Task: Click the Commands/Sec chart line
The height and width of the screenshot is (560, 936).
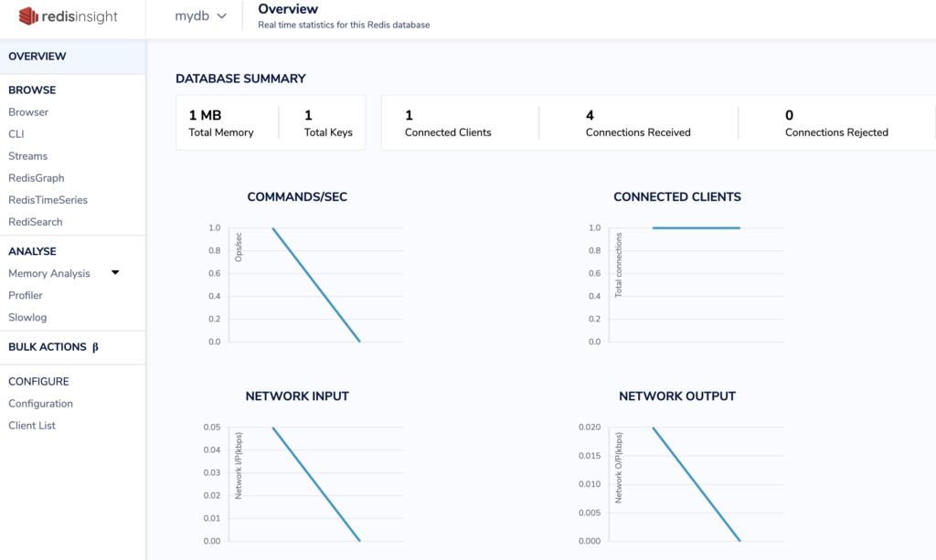Action: (x=316, y=284)
